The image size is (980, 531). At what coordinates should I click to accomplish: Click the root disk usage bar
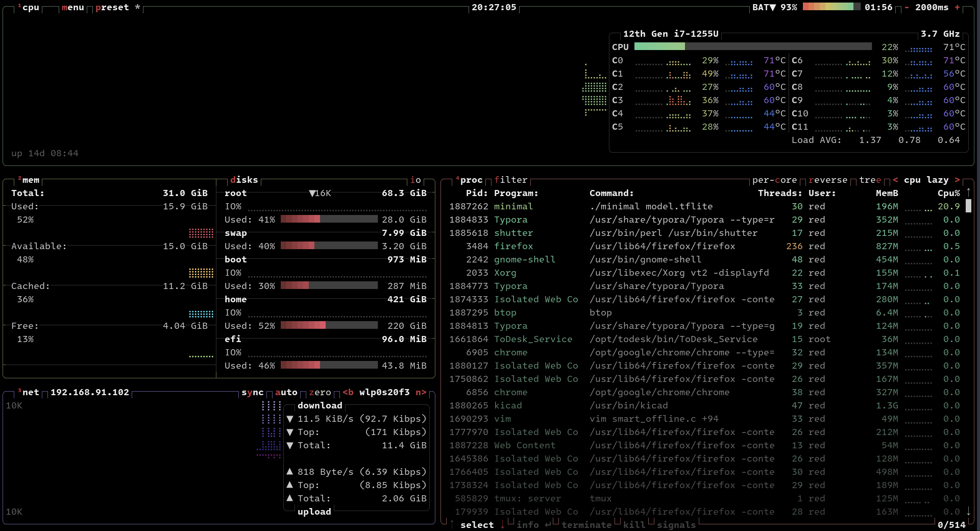(x=329, y=219)
